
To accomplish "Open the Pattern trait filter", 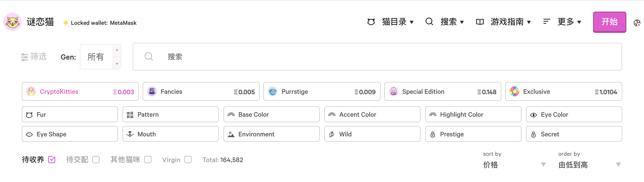I will click(170, 114).
